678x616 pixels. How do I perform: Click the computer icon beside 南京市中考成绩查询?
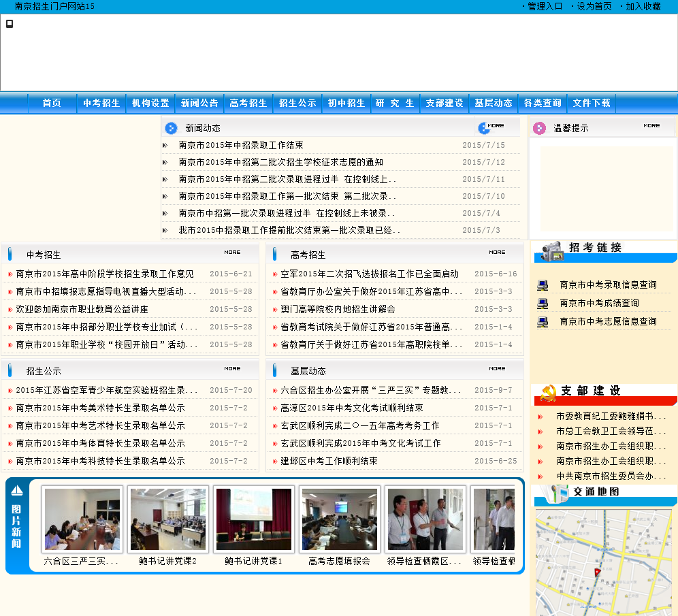(x=543, y=304)
